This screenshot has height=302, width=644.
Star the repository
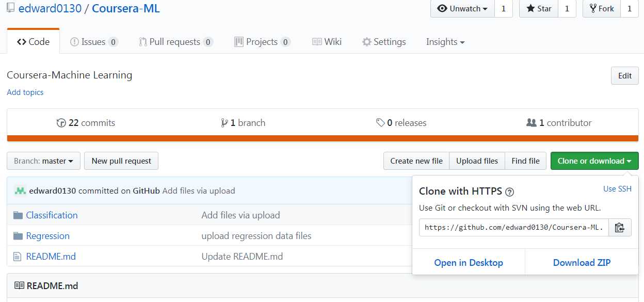[539, 9]
